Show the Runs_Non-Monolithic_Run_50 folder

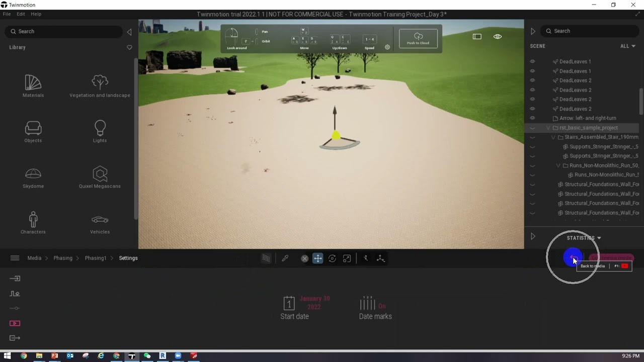pos(532,165)
